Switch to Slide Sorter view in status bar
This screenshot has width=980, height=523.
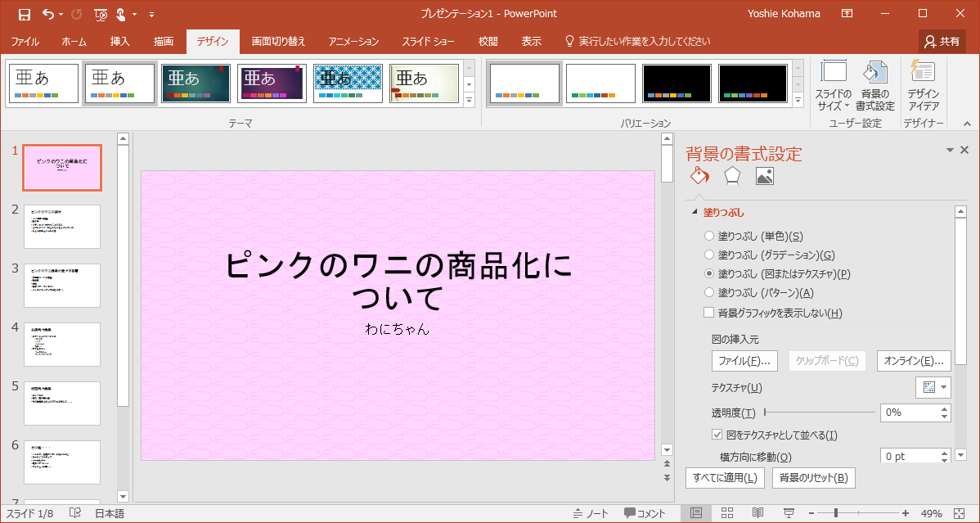click(x=727, y=513)
